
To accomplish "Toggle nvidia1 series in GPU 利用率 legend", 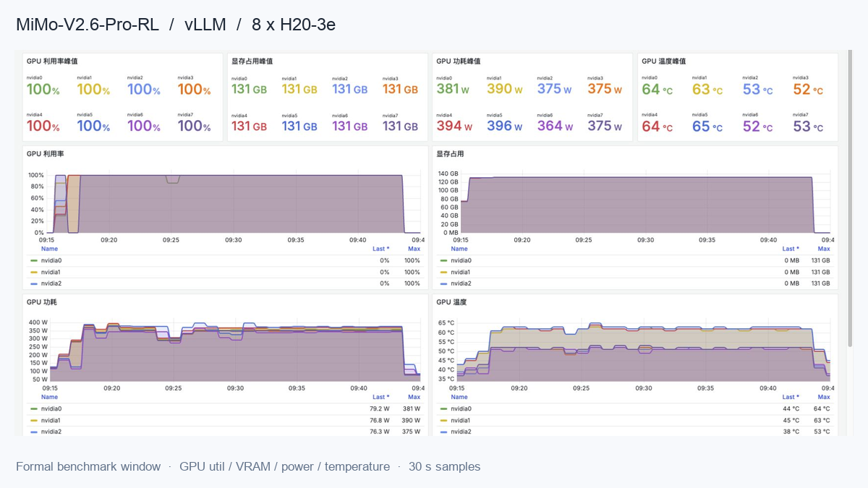I will click(x=51, y=272).
